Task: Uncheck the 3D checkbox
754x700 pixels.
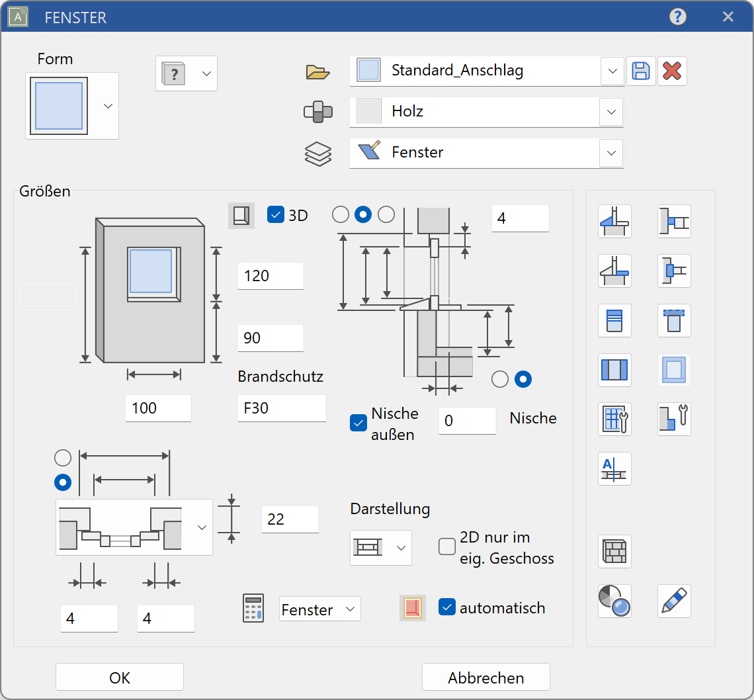Action: point(276,214)
